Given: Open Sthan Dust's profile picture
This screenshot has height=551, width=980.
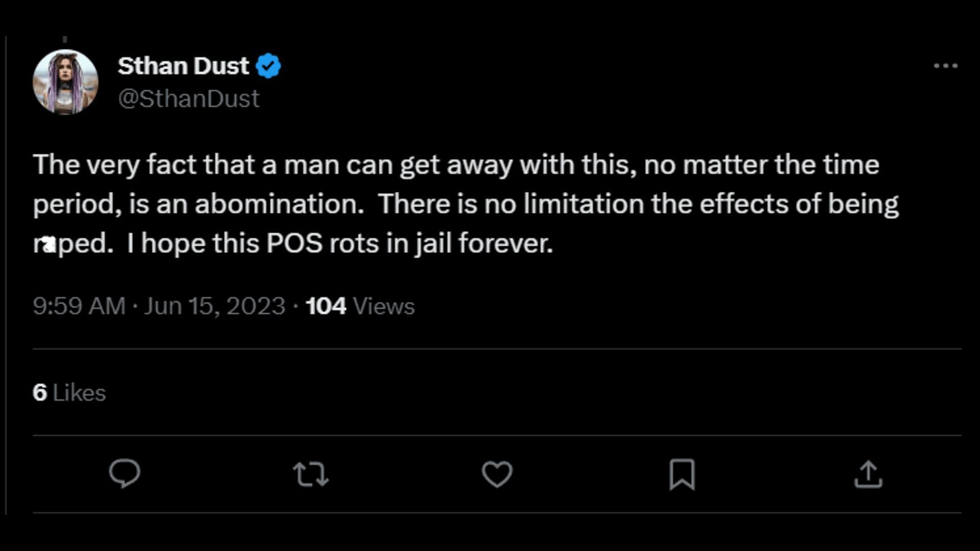Looking at the screenshot, I should tap(65, 82).
